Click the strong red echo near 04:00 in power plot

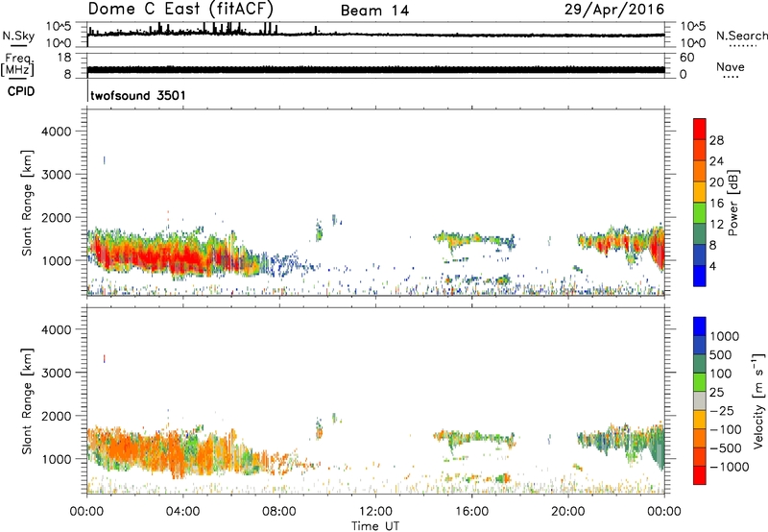pos(183,257)
